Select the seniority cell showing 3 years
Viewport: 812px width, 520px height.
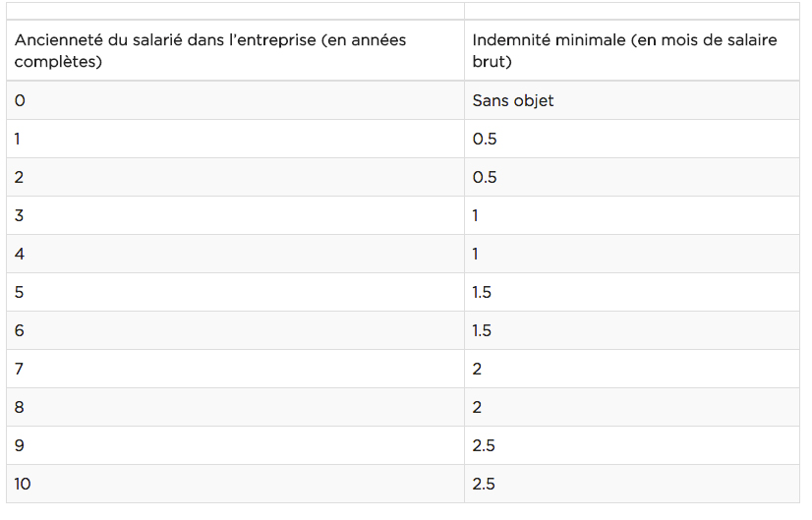pos(20,215)
